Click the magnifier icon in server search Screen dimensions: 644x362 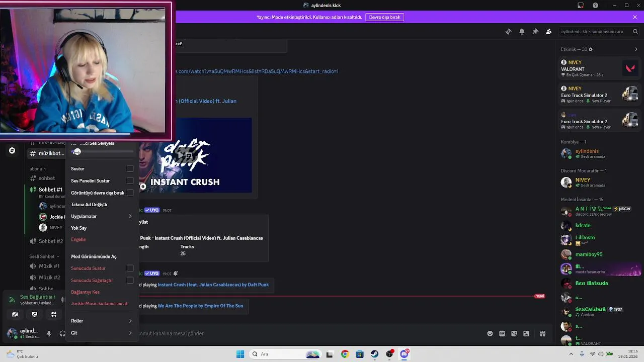[x=635, y=31]
